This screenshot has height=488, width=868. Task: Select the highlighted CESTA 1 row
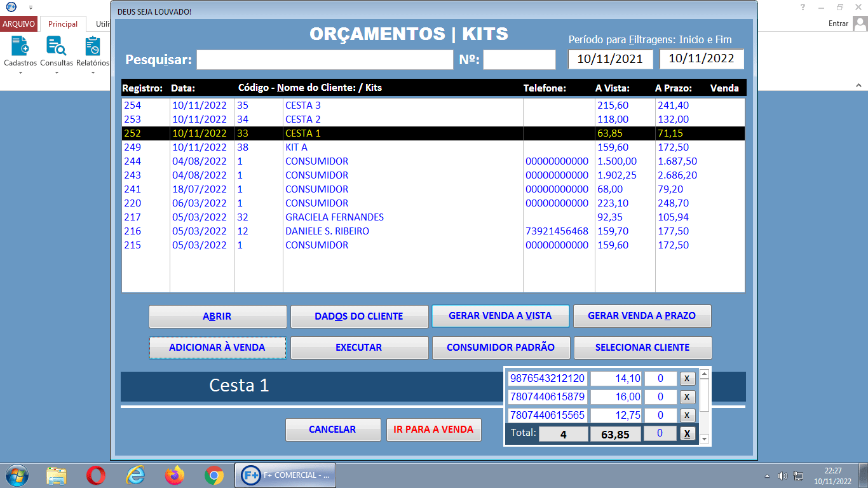[433, 133]
